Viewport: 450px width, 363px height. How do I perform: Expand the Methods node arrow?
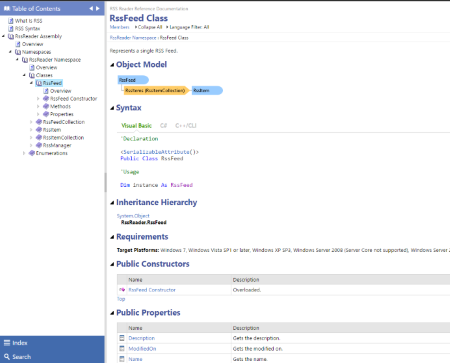(x=38, y=106)
